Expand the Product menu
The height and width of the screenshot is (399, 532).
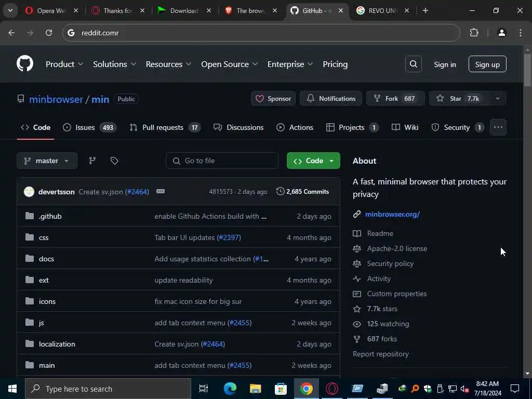[64, 64]
